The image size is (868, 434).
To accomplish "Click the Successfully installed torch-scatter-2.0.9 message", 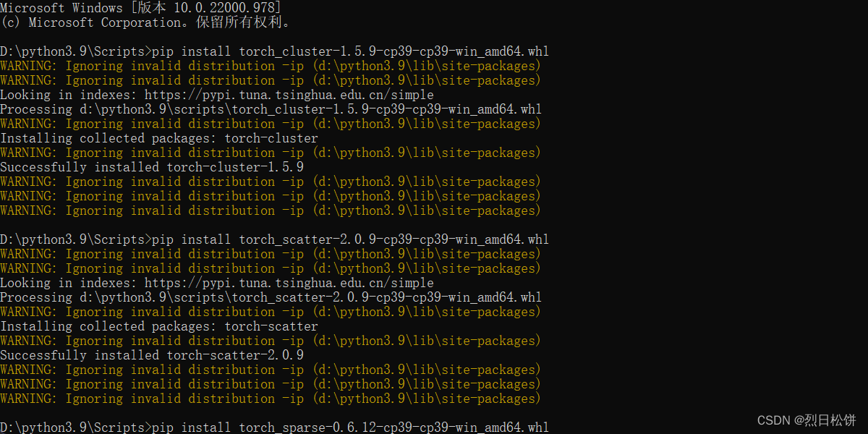I will (x=152, y=354).
